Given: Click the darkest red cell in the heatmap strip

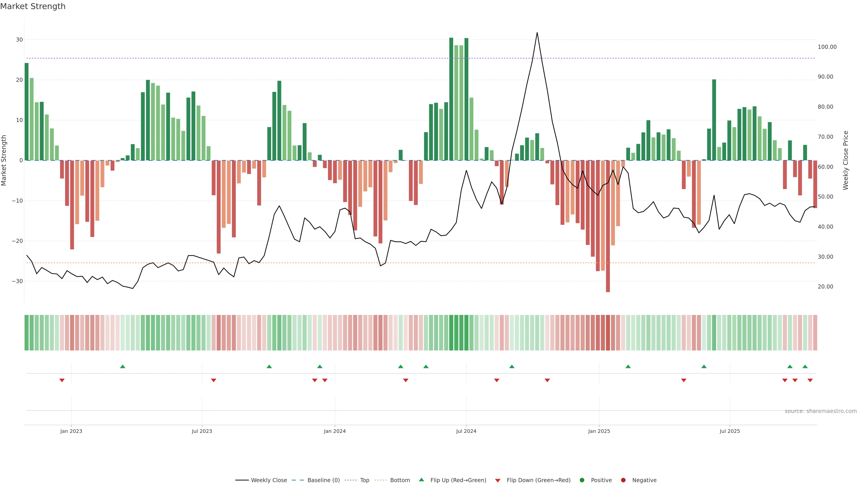Looking at the screenshot, I should coord(608,332).
